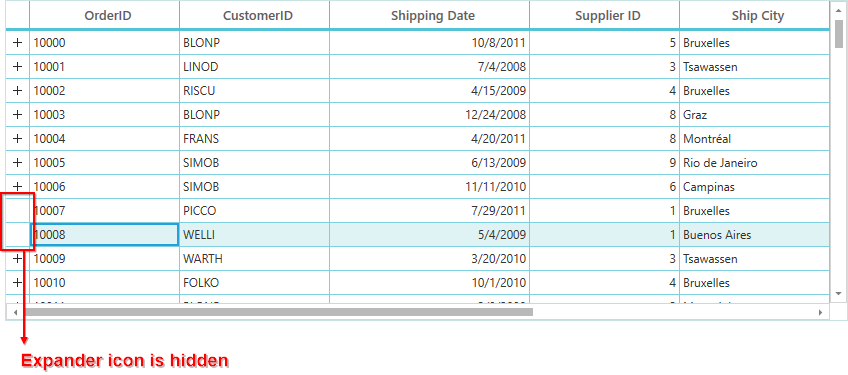Open details for order 10006
848x375 pixels.
pyautogui.click(x=17, y=187)
